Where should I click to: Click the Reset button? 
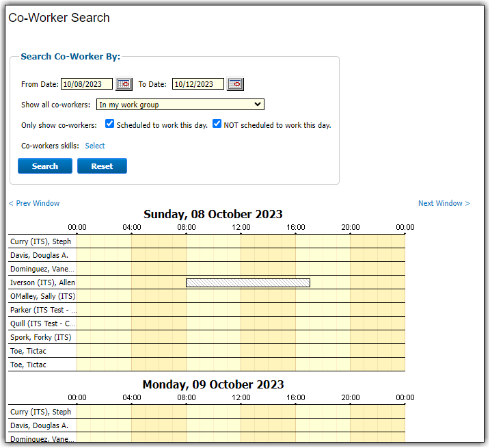[x=102, y=166]
